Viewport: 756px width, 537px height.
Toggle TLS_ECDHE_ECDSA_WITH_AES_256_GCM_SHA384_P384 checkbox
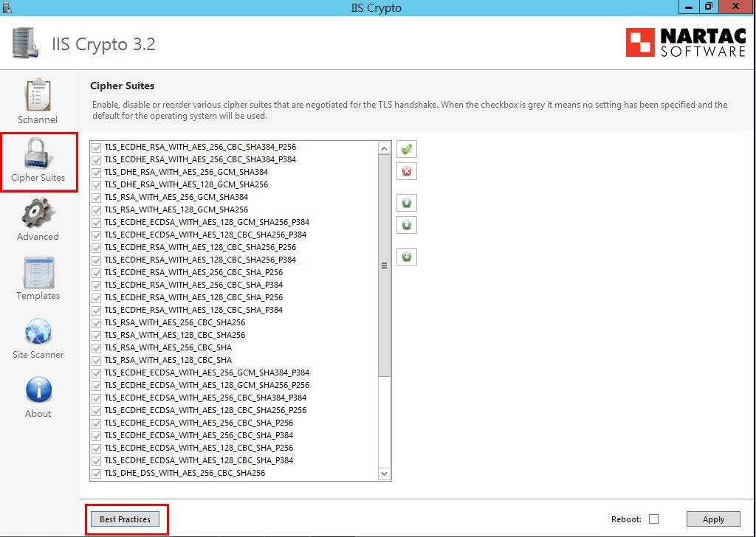[x=97, y=373]
